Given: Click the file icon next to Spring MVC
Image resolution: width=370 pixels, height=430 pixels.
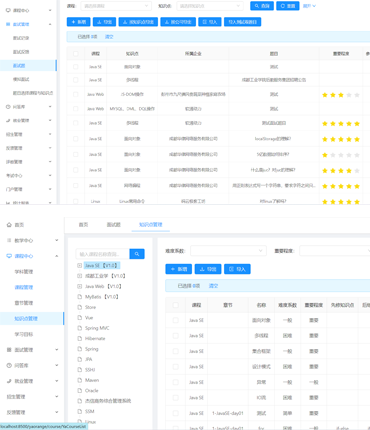Looking at the screenshot, I should (79, 328).
